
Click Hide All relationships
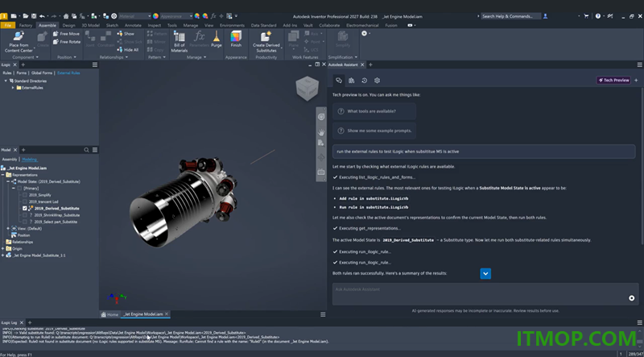point(128,50)
